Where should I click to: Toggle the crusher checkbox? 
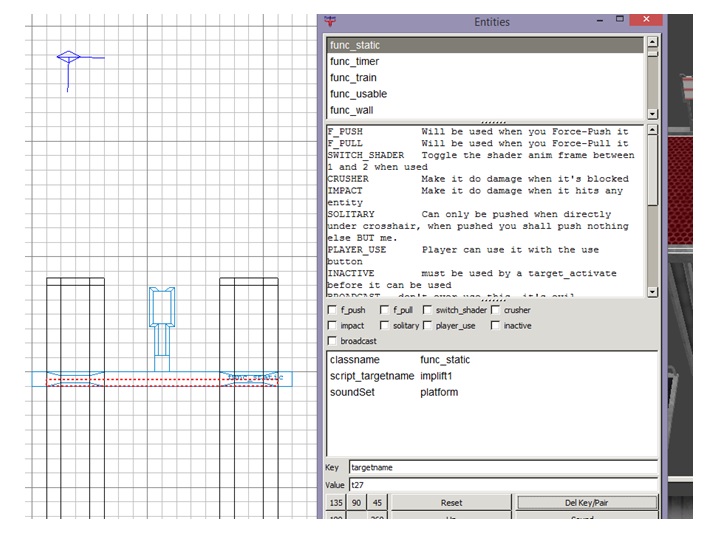(x=495, y=310)
